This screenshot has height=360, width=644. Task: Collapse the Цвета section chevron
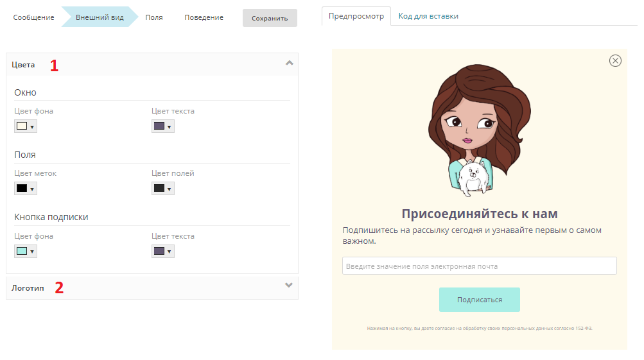[x=289, y=64]
